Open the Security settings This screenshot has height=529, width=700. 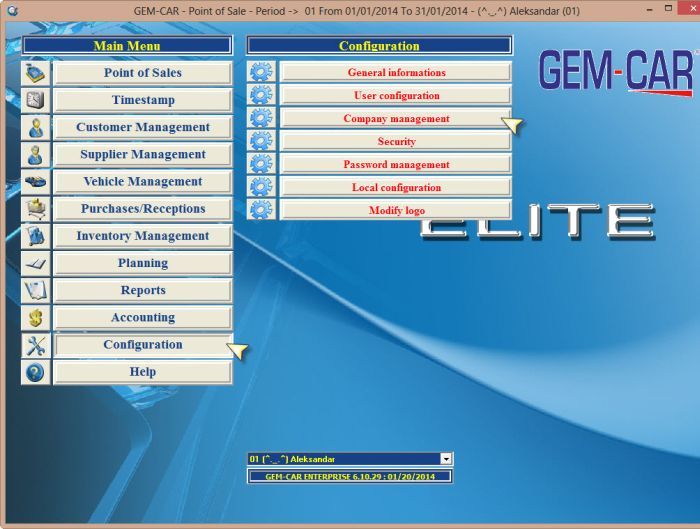(396, 142)
